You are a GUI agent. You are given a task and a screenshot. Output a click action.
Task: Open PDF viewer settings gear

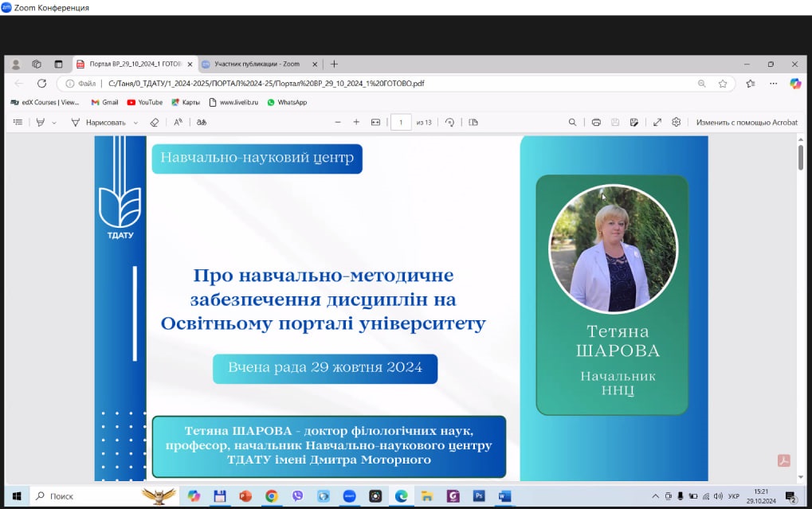676,123
